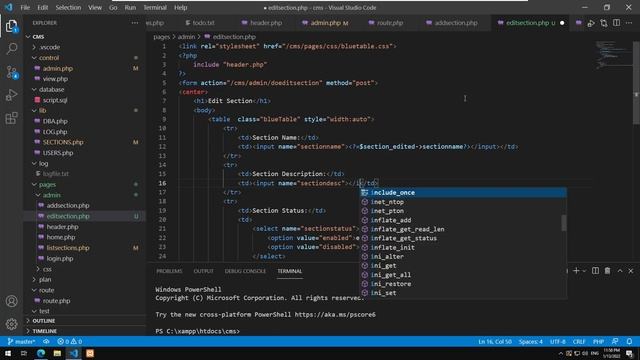Open the Selection menu

click(68, 8)
